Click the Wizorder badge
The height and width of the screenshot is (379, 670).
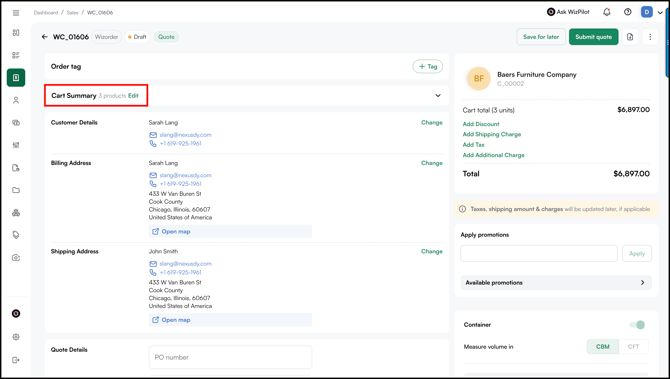[x=106, y=37]
